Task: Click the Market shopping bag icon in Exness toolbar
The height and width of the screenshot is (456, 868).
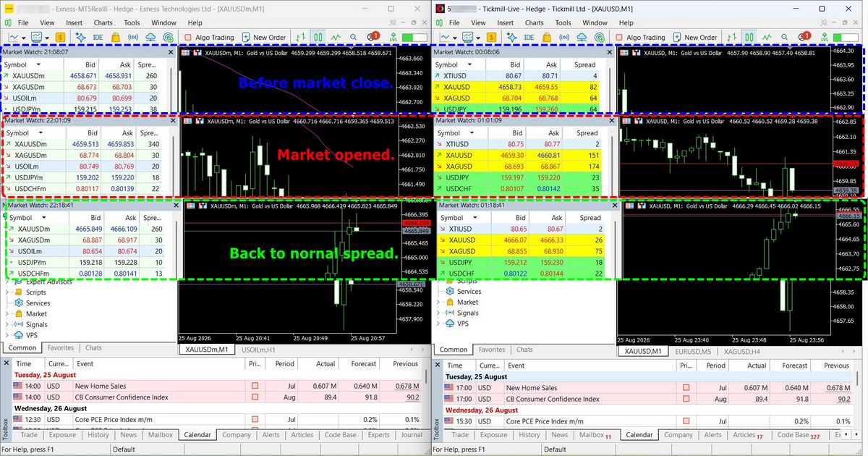Action: point(115,37)
